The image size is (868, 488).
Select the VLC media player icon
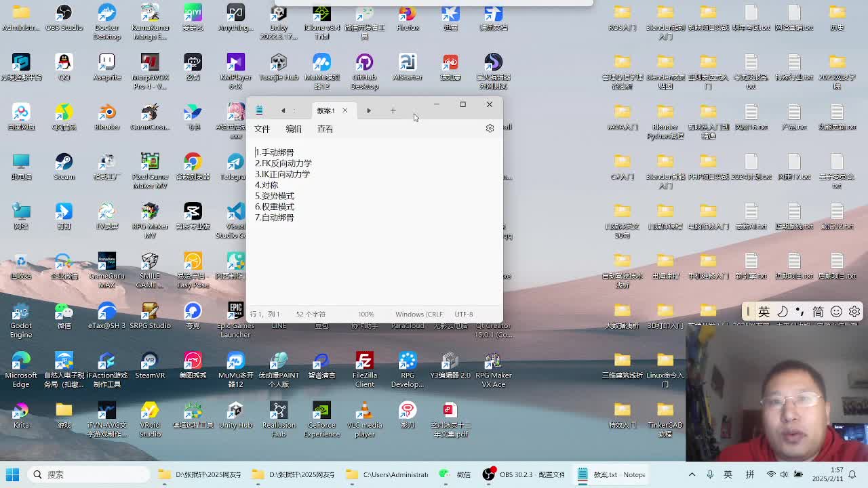364,419
